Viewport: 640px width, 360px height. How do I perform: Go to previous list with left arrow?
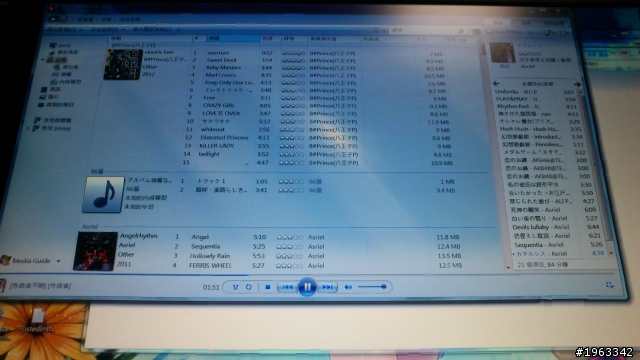click(x=496, y=84)
